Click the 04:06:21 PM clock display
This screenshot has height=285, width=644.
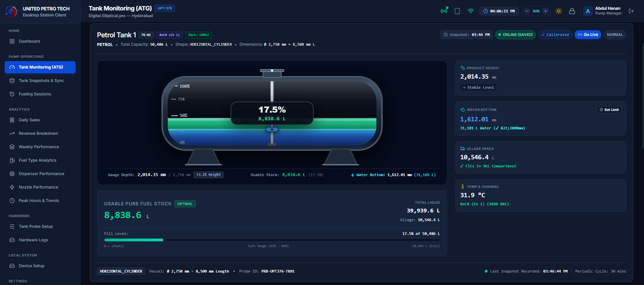(499, 11)
